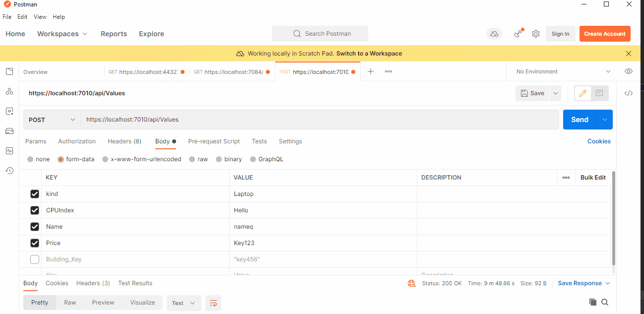Open the Headers tab of the request

[x=124, y=141]
